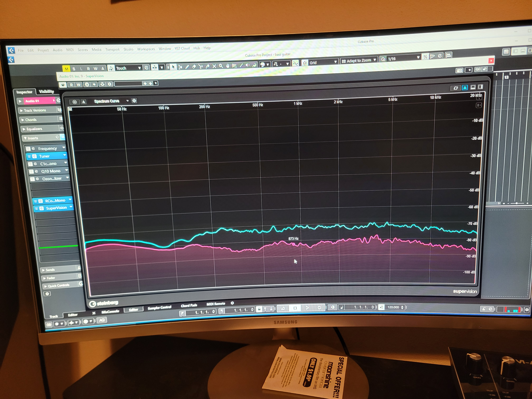
Task: Click the QC quick controls button
Action: (x=478, y=69)
